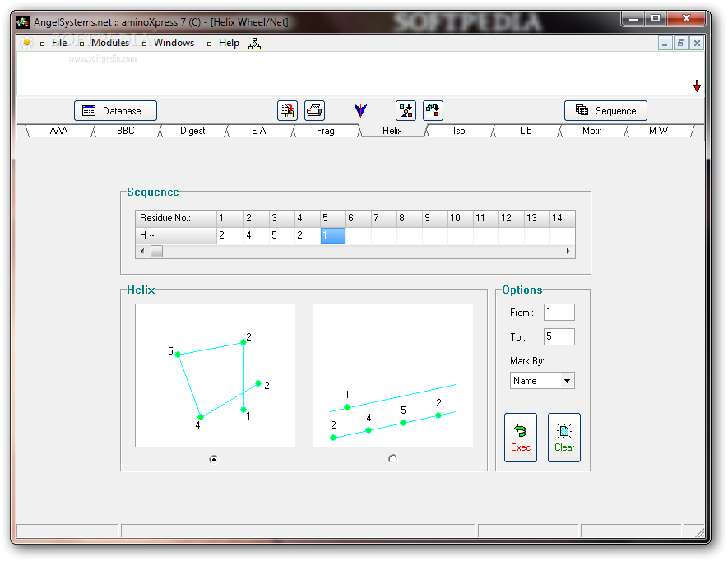Click column header 10
Screen dimensions: 728x561
tap(461, 218)
